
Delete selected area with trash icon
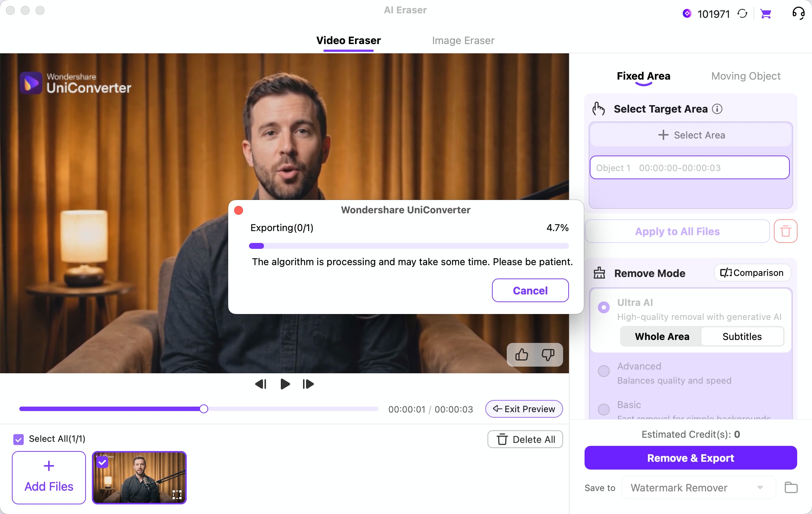tap(785, 231)
